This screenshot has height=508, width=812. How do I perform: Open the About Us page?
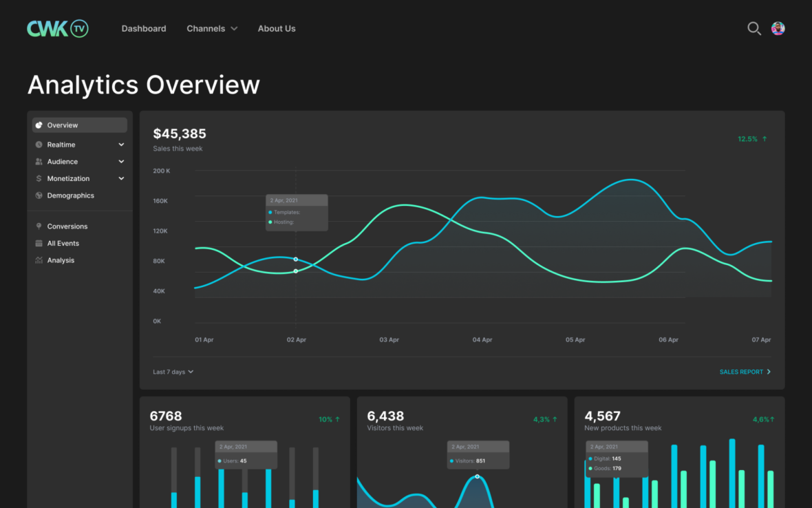pyautogui.click(x=277, y=28)
